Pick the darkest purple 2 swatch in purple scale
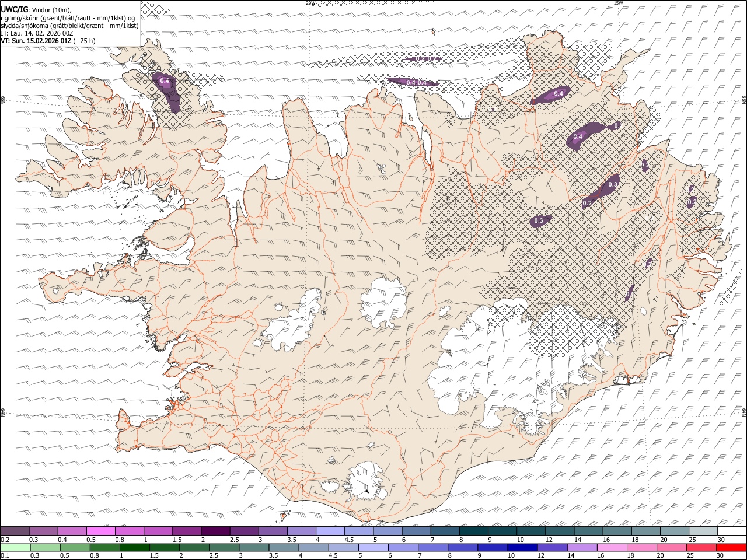The image size is (747, 560). click(215, 531)
